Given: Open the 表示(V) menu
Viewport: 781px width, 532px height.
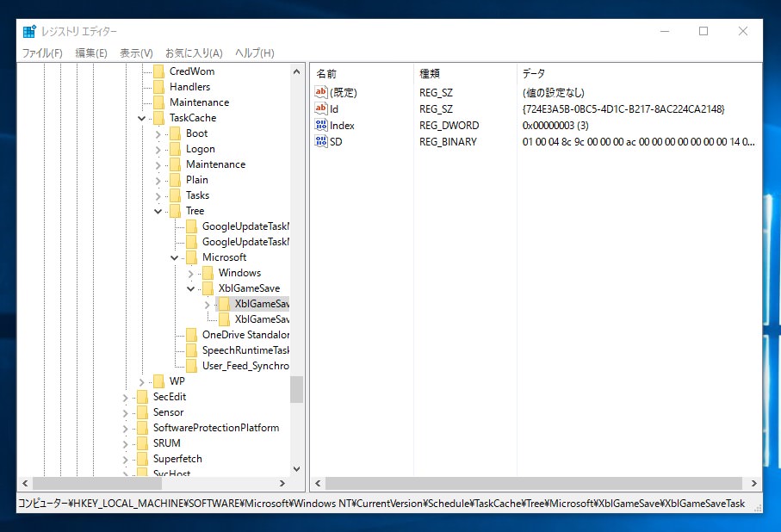Looking at the screenshot, I should (136, 53).
